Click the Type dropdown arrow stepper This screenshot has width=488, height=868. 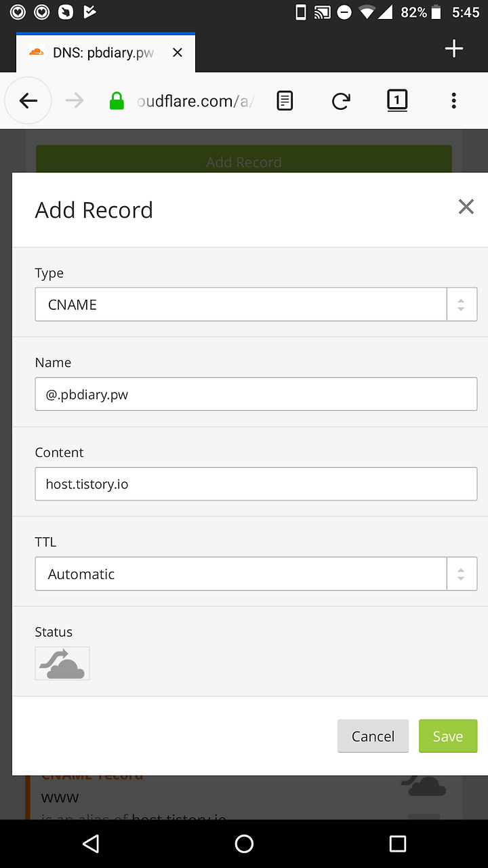(x=462, y=304)
